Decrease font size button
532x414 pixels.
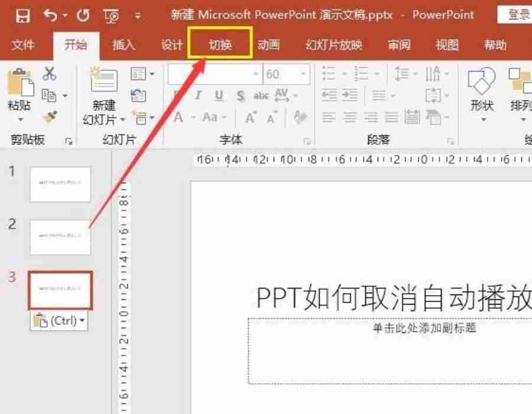[x=272, y=118]
